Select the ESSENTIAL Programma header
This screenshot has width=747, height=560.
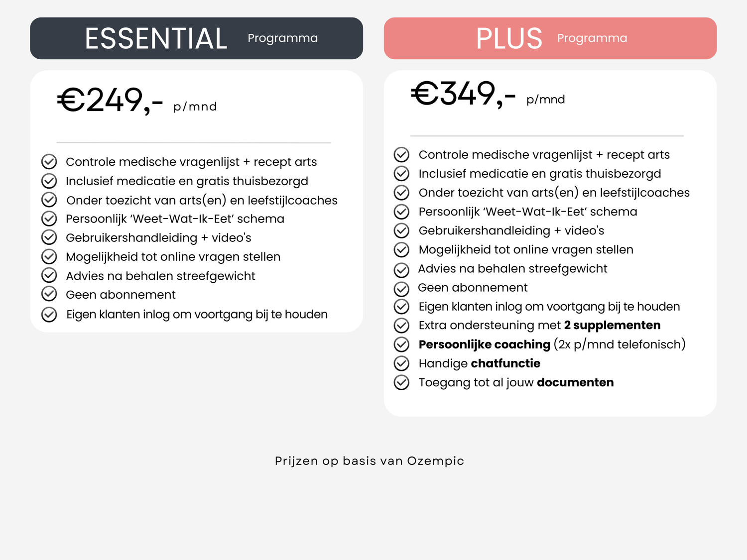click(x=196, y=38)
